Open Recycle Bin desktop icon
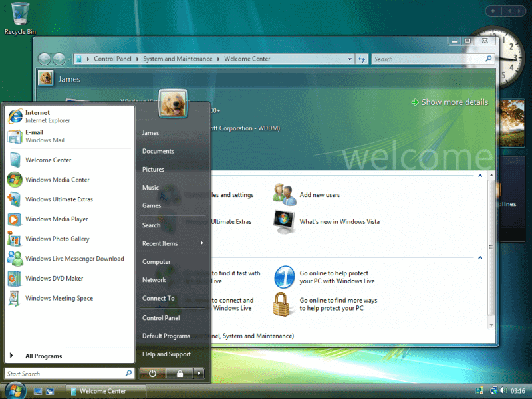Image resolution: width=532 pixels, height=399 pixels. click(x=20, y=19)
